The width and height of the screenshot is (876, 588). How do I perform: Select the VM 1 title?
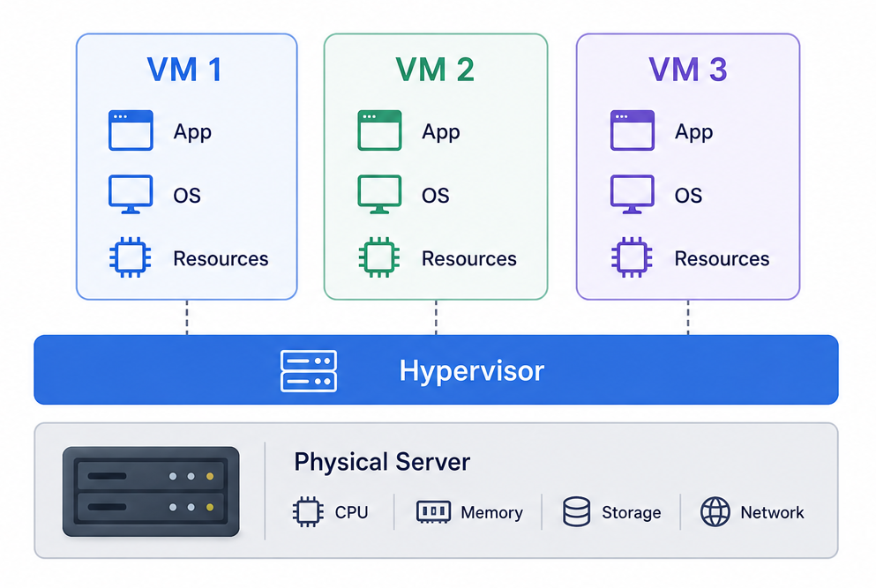184,70
